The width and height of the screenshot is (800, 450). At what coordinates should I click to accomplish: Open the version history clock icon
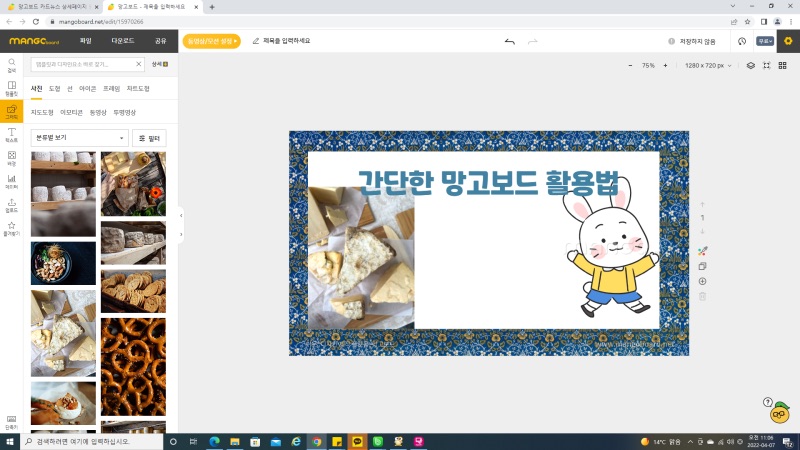coord(742,41)
